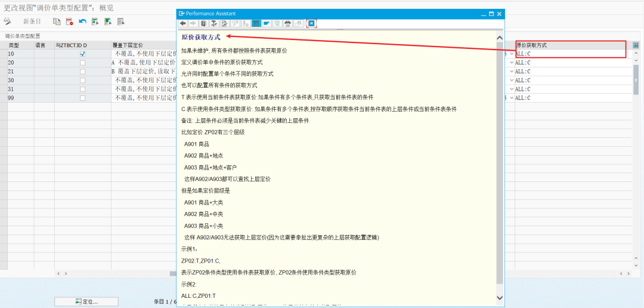Screen dimensions: 644x308
Task: Click the blue undo arrow icon
Action: click(x=82, y=21)
